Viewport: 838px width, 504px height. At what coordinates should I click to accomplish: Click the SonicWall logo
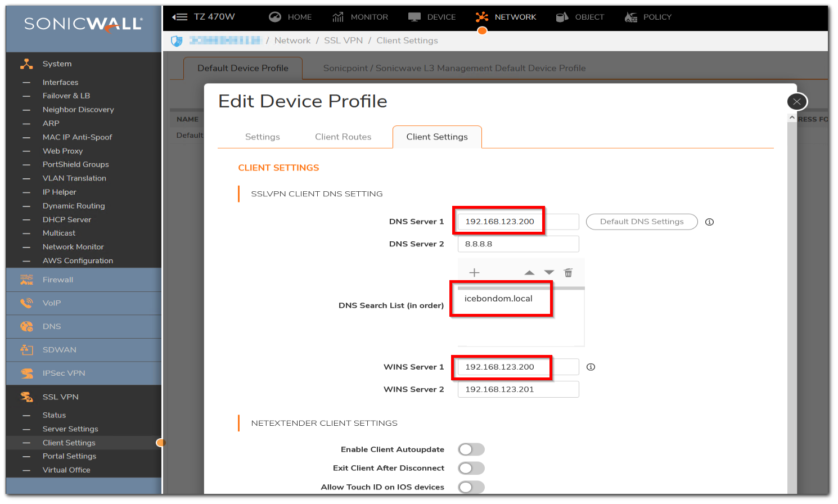(x=83, y=24)
